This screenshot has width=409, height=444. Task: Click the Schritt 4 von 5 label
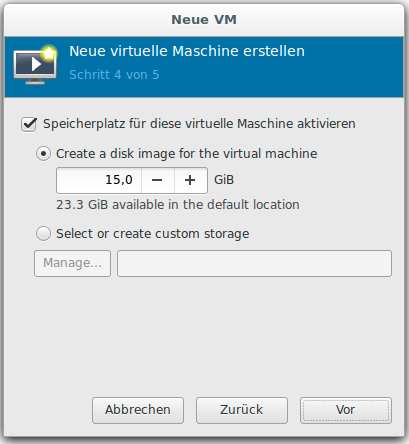coord(114,75)
